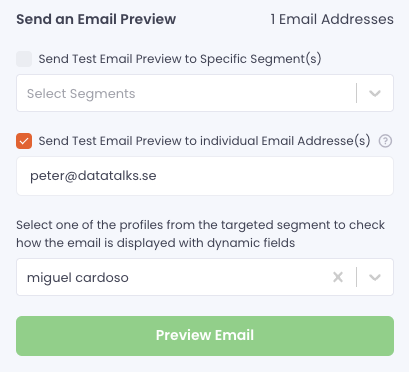Click the divider between X and chevron

[x=356, y=277]
